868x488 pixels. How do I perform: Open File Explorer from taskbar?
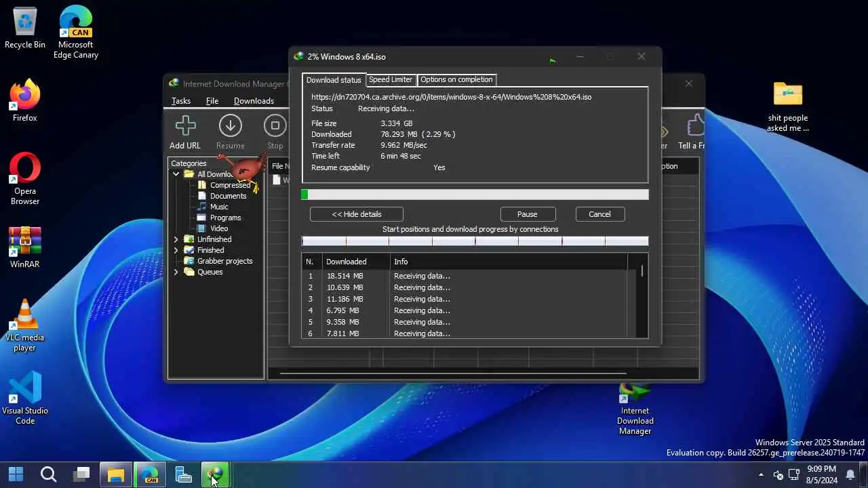[x=116, y=474]
